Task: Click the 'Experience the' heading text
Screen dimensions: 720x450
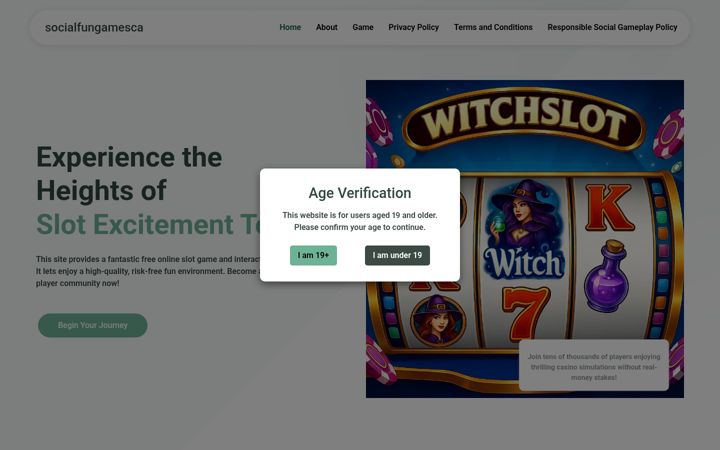Action: pos(129,157)
